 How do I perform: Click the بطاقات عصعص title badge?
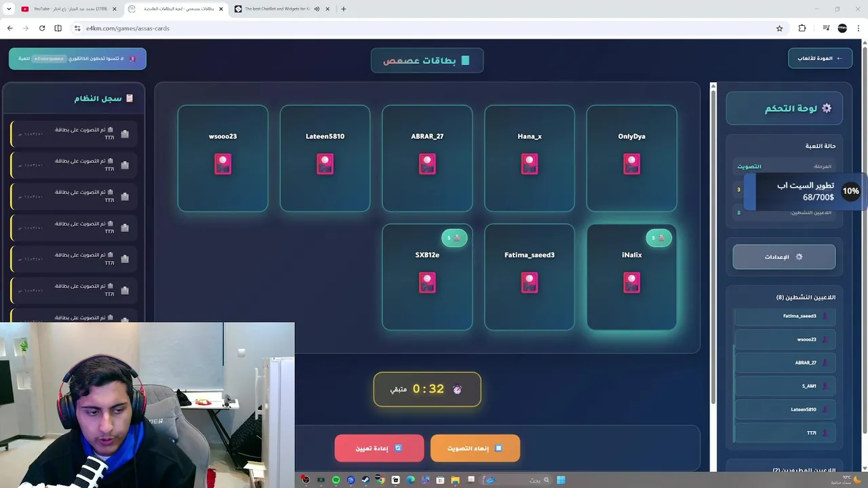[427, 60]
